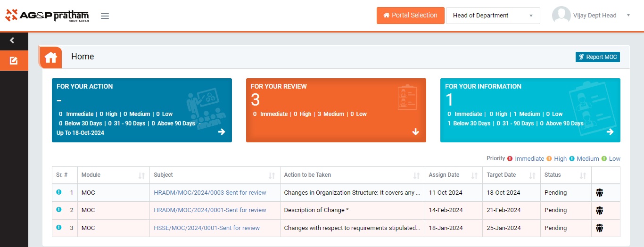Open the Head of Department dropdown
This screenshot has width=644, height=247.
(493, 16)
